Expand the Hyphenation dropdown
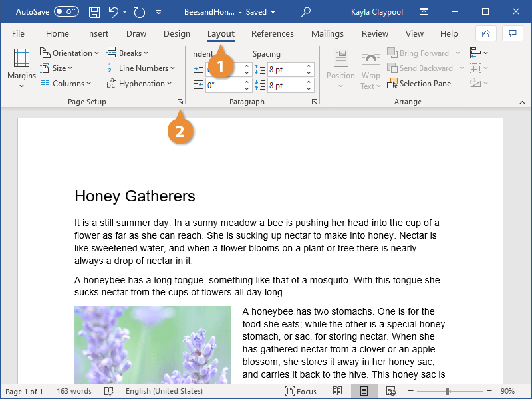This screenshot has height=399, width=532. coord(139,84)
